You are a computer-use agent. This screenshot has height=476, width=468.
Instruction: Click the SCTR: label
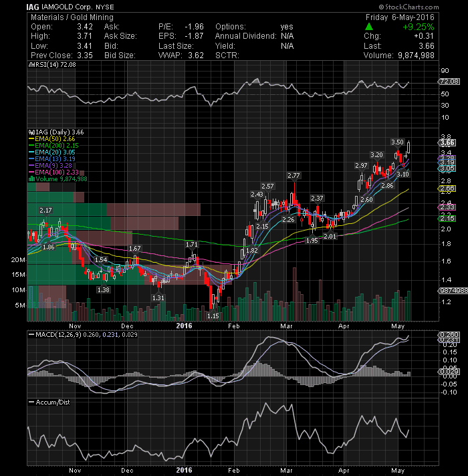click(227, 55)
